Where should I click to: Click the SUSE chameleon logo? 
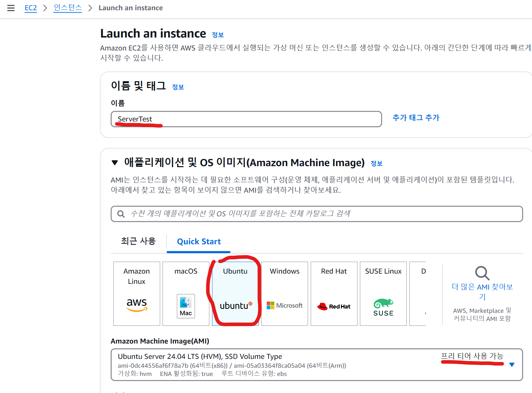click(x=383, y=307)
